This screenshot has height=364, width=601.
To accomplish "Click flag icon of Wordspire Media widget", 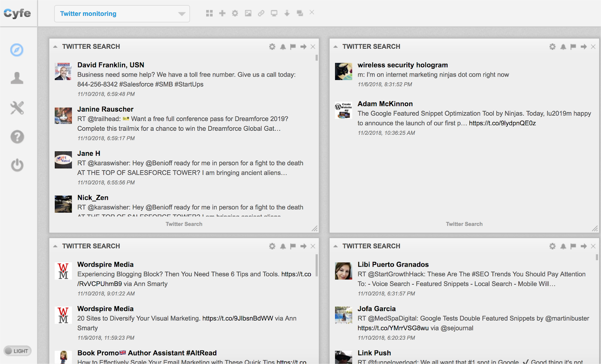I will (293, 246).
